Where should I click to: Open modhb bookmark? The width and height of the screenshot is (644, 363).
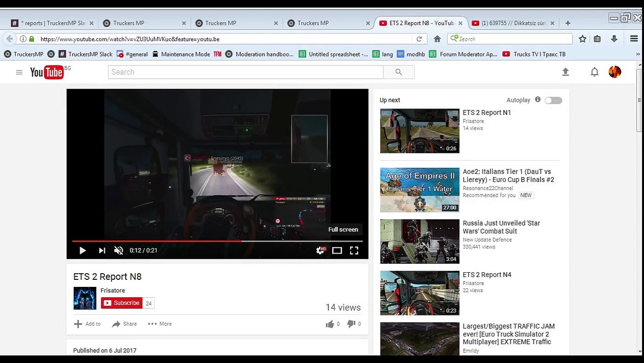[x=411, y=54]
